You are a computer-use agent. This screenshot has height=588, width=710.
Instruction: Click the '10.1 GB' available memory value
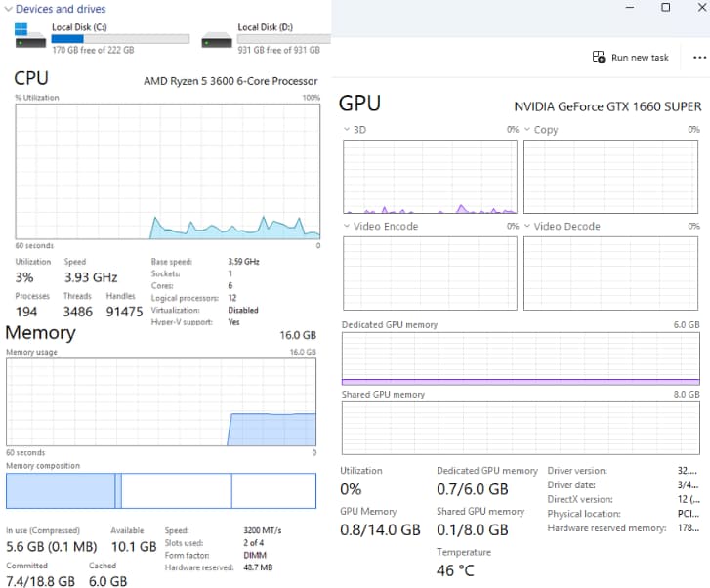pyautogui.click(x=134, y=547)
